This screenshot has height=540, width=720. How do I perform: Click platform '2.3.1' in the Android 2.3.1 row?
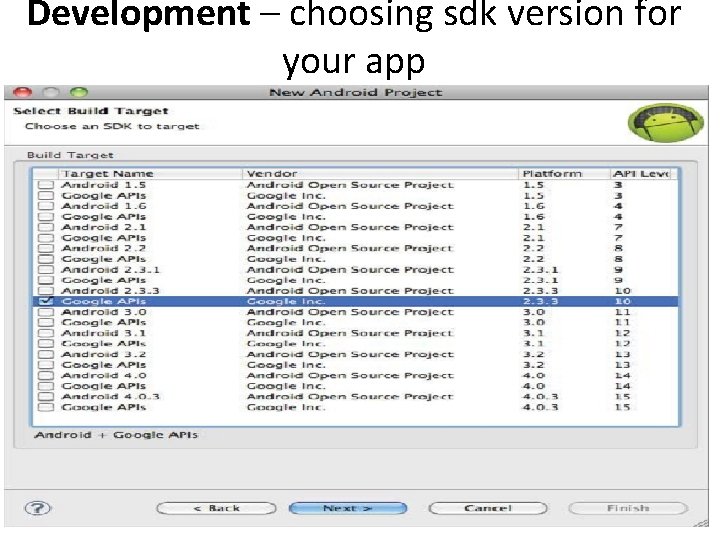(540, 270)
